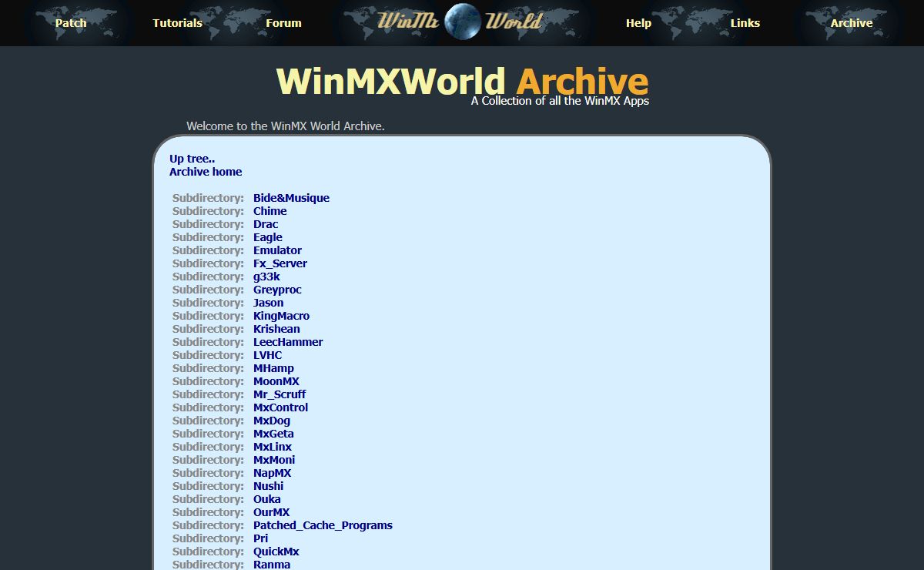Open the Bide&Musique subdirectory
Viewport: 924px width, 570px height.
291,198
